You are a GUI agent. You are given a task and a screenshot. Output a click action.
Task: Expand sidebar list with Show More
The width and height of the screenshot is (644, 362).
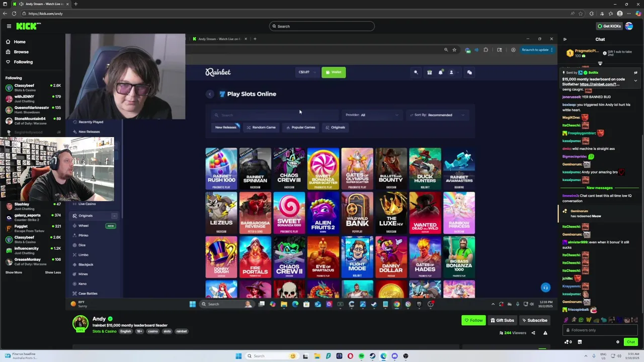pos(14,273)
